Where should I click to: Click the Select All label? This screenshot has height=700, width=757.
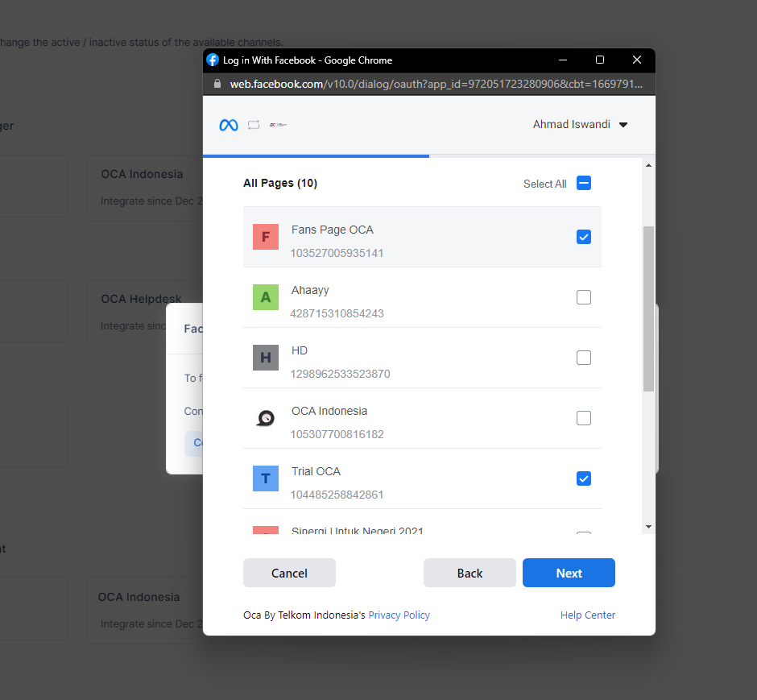click(x=544, y=184)
